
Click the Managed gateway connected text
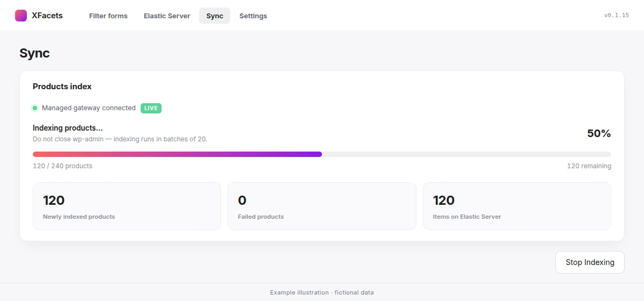click(x=89, y=108)
